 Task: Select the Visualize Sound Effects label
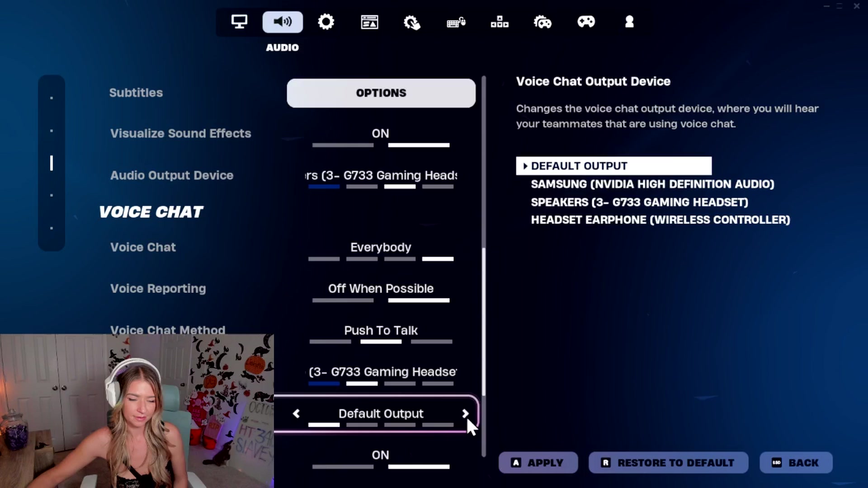coord(180,133)
